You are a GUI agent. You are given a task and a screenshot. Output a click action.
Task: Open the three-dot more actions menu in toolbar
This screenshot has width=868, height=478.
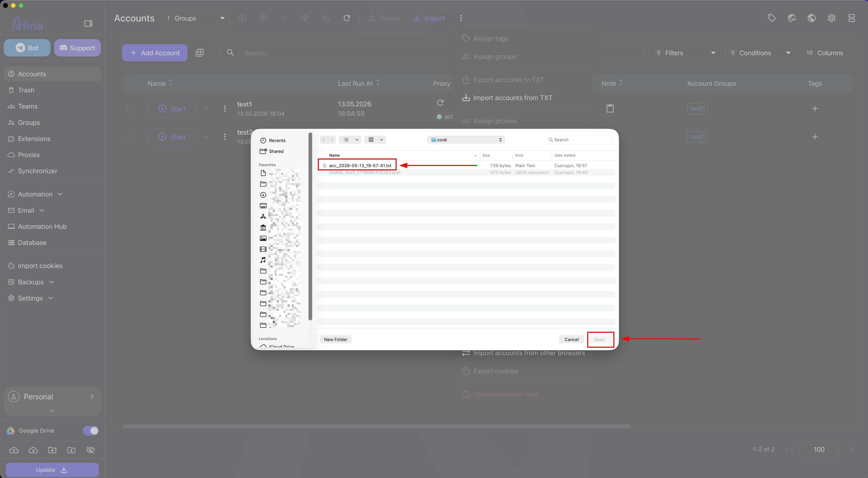pyautogui.click(x=461, y=18)
